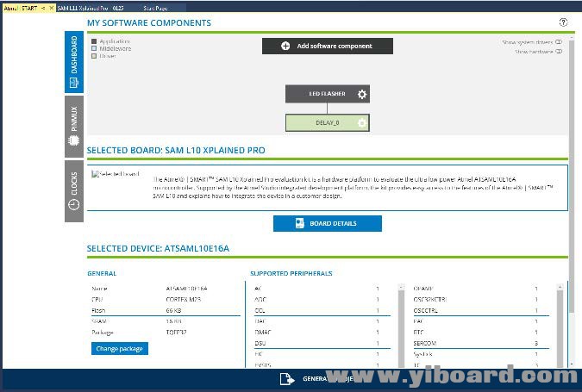
Task: Open DELAY_0 gear settings
Action: 362,122
